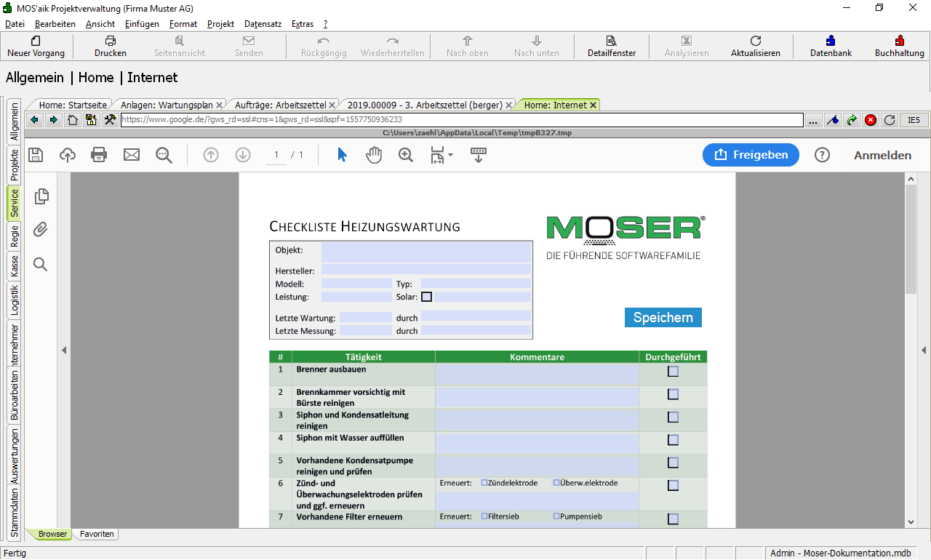This screenshot has height=560, width=931.
Task: Open the Datenbank toolbar button
Action: pos(831,47)
